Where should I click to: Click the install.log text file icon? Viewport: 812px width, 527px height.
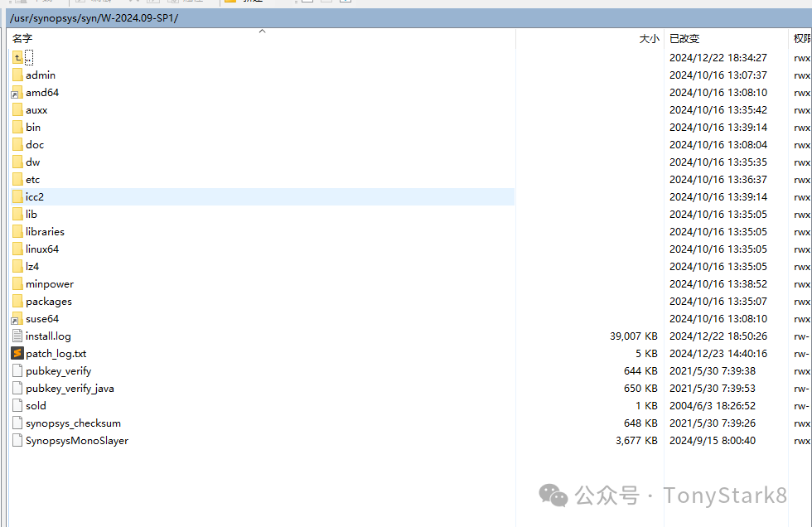(x=17, y=336)
